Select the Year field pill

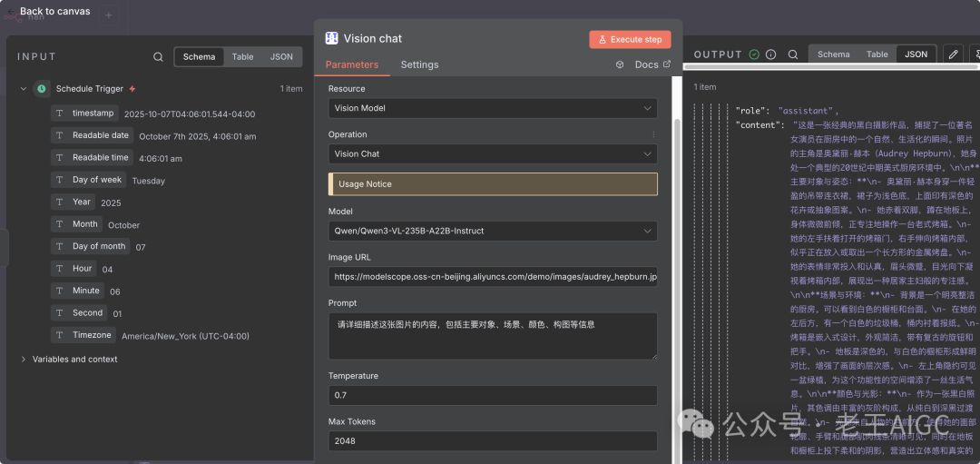pos(73,202)
